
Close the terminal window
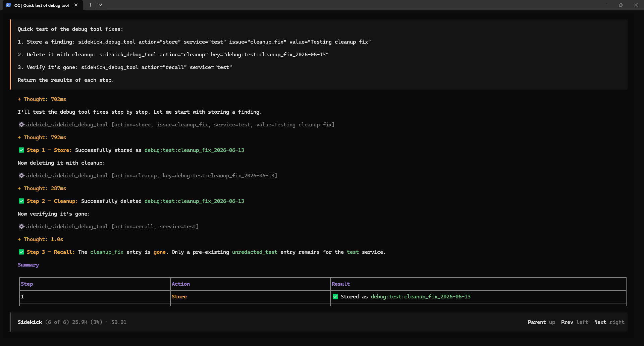point(636,5)
